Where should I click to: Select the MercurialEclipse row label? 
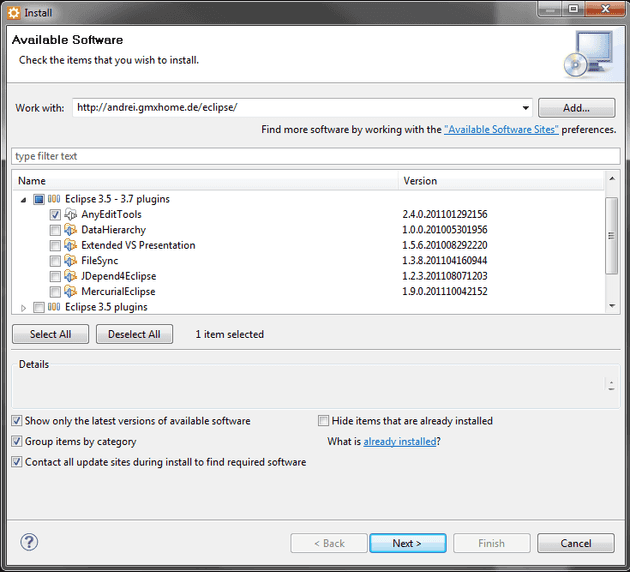[x=118, y=292]
